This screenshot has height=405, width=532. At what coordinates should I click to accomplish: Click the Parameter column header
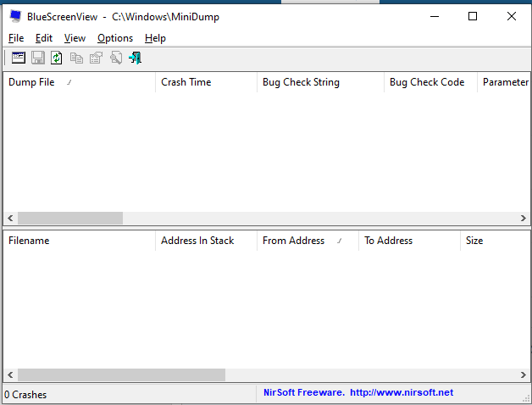[x=503, y=82]
